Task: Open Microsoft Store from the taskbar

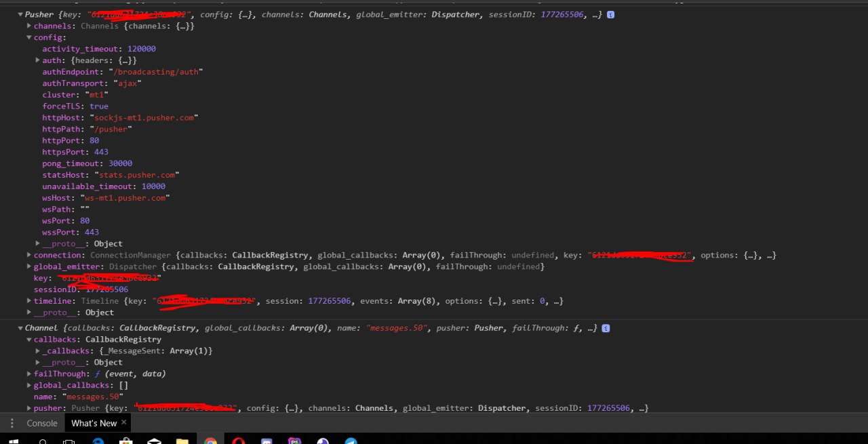Action: coord(126,441)
